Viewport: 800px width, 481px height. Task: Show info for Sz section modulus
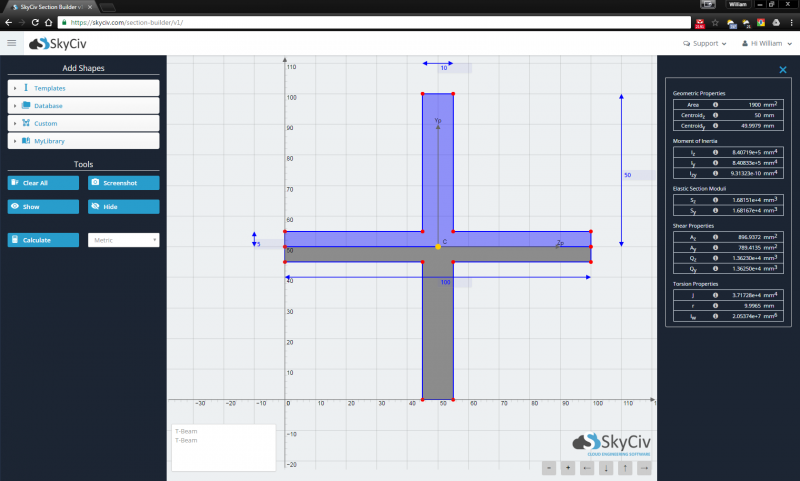click(715, 200)
